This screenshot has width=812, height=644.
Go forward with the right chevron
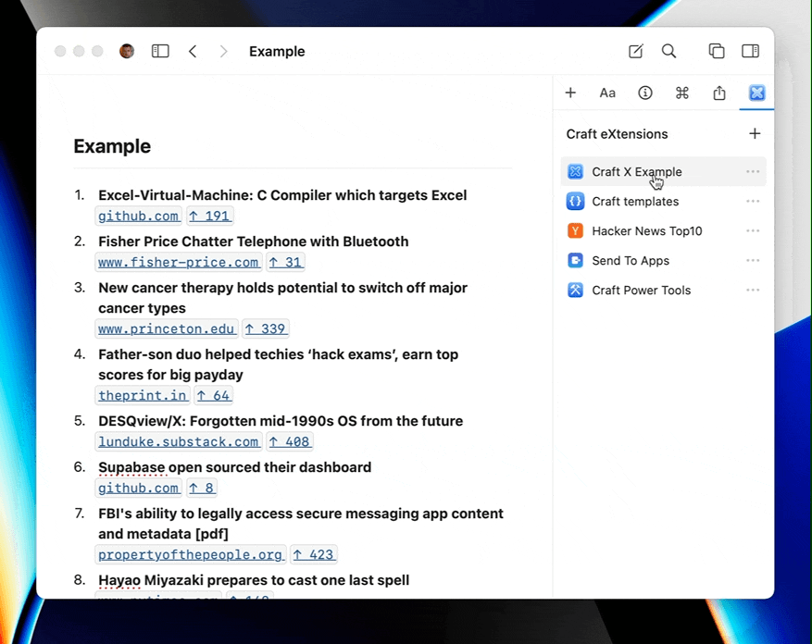[x=223, y=51]
